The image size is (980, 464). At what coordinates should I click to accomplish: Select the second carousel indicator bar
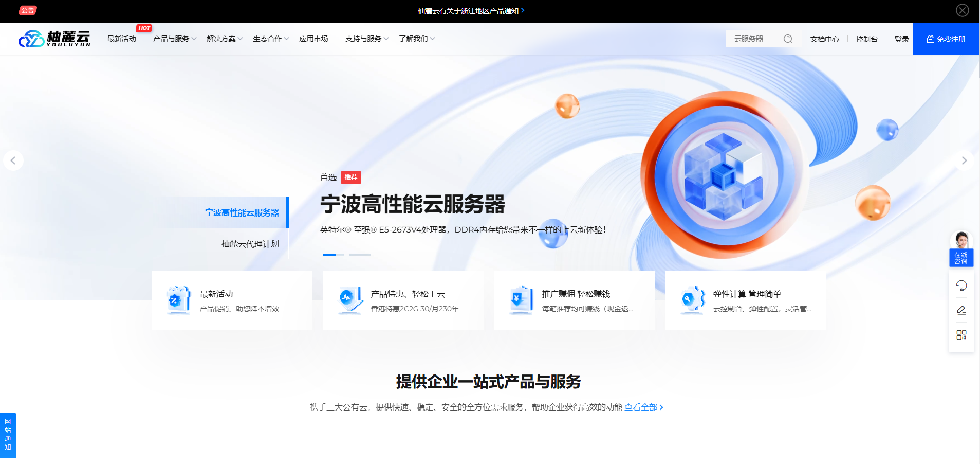(x=360, y=255)
